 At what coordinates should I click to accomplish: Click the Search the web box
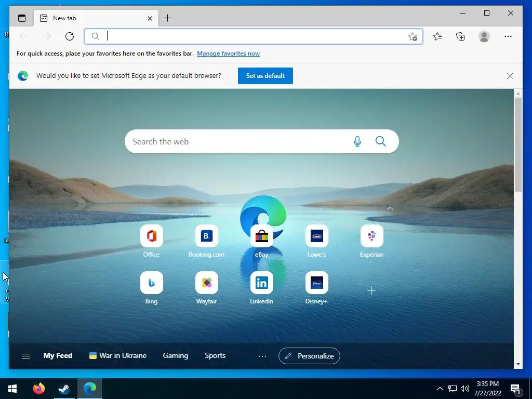262,141
